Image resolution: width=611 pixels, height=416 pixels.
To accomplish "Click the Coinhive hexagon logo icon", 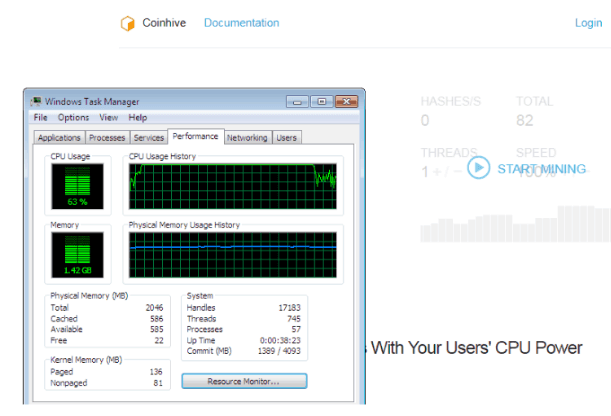I will click(127, 23).
